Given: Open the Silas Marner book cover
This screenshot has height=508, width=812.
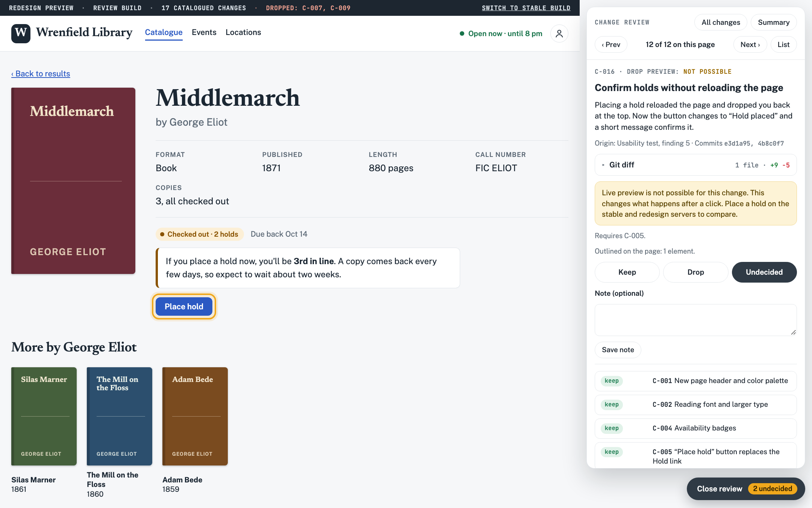Looking at the screenshot, I should (44, 416).
